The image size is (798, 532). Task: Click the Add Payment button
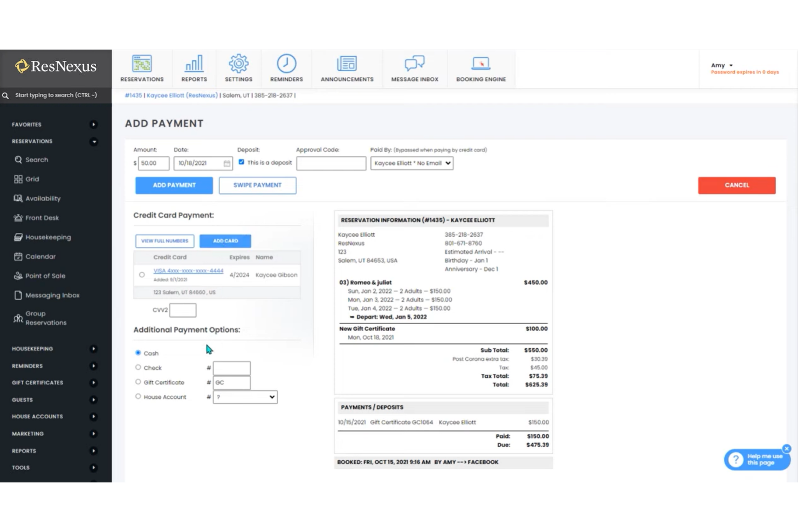(174, 185)
